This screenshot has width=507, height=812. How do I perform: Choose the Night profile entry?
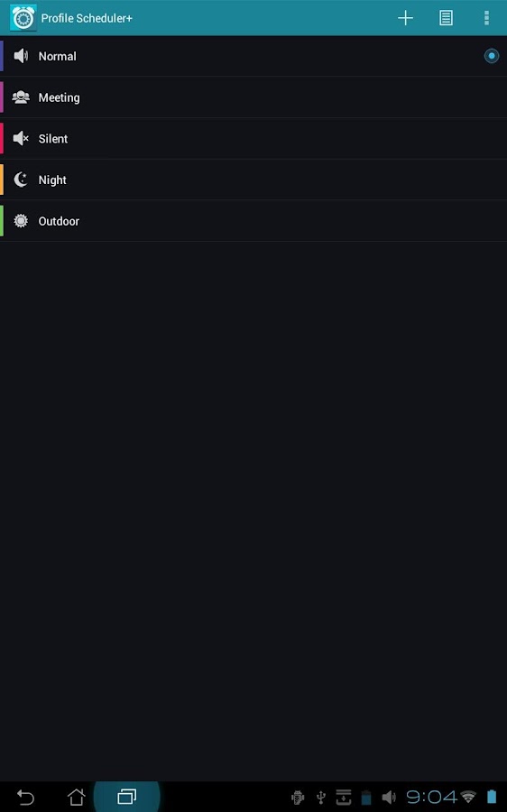click(253, 180)
